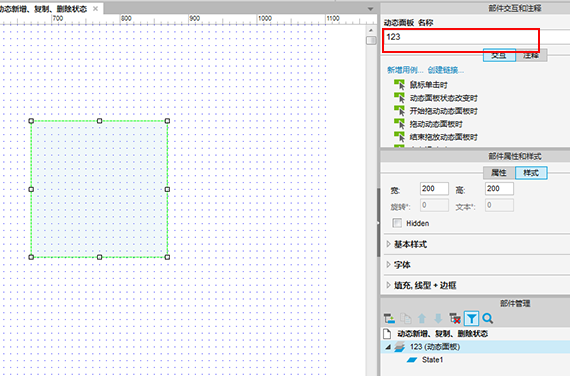Click the move up arrow icon
The height and width of the screenshot is (376, 570).
click(x=422, y=319)
